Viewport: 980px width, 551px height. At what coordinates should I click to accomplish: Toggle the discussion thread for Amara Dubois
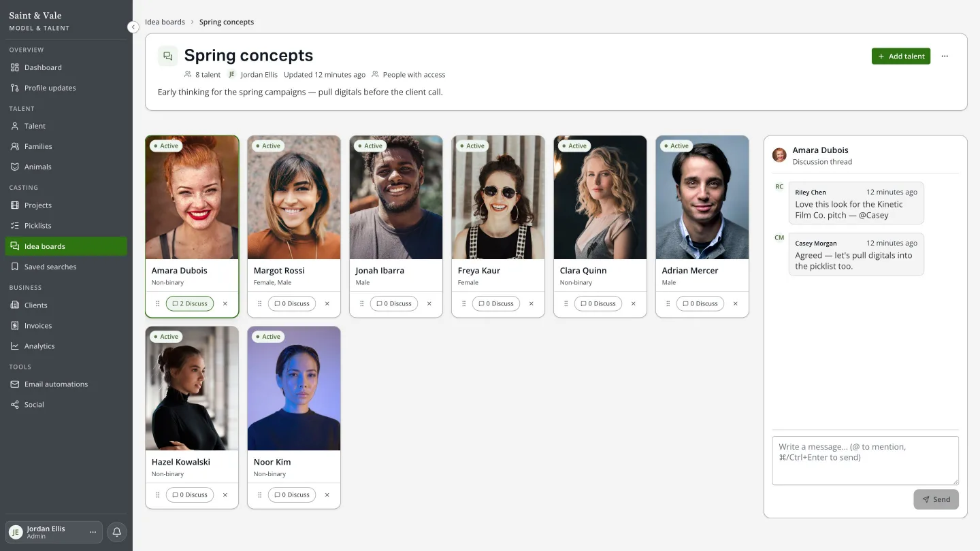click(x=190, y=304)
